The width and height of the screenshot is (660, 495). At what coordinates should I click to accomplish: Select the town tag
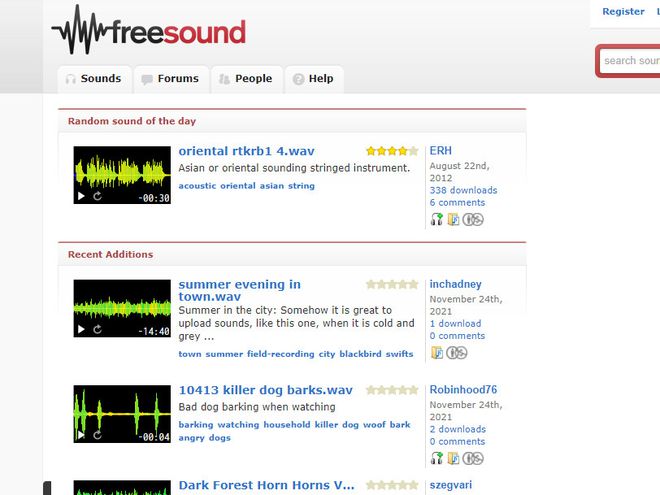(x=190, y=354)
